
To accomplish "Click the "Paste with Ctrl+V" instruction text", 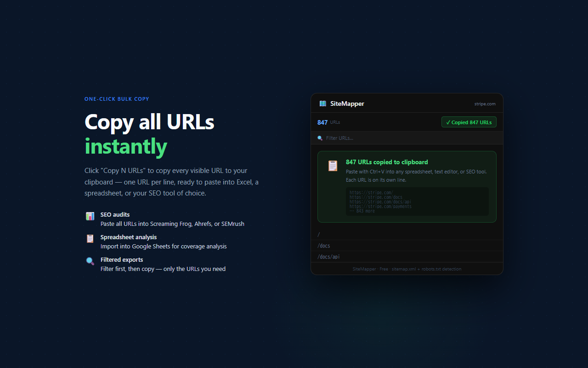I will click(416, 176).
